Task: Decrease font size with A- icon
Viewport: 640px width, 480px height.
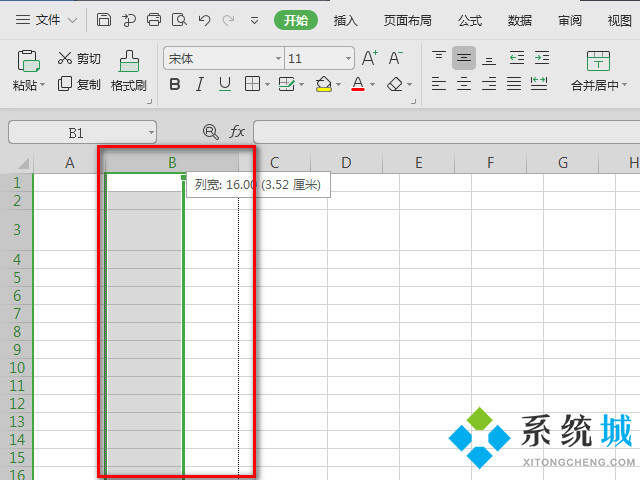Action: (x=396, y=58)
